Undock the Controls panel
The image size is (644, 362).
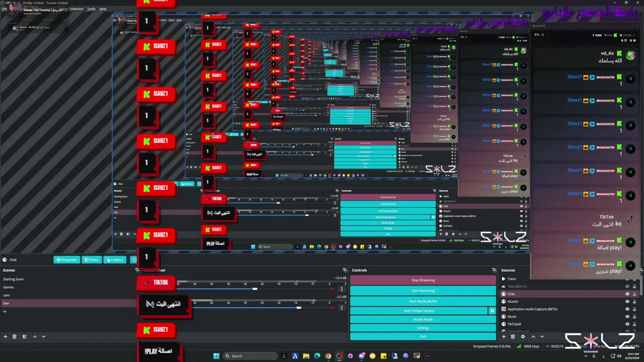tap(494, 270)
